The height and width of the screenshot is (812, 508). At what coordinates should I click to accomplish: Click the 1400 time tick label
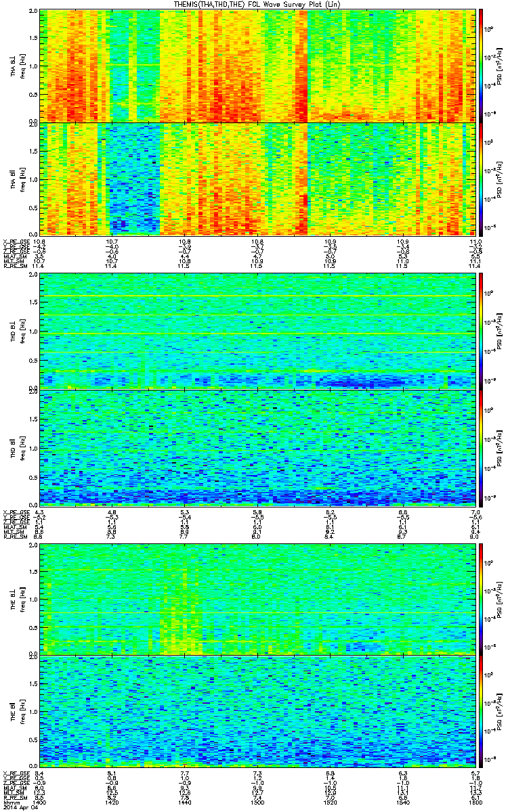[x=40, y=803]
